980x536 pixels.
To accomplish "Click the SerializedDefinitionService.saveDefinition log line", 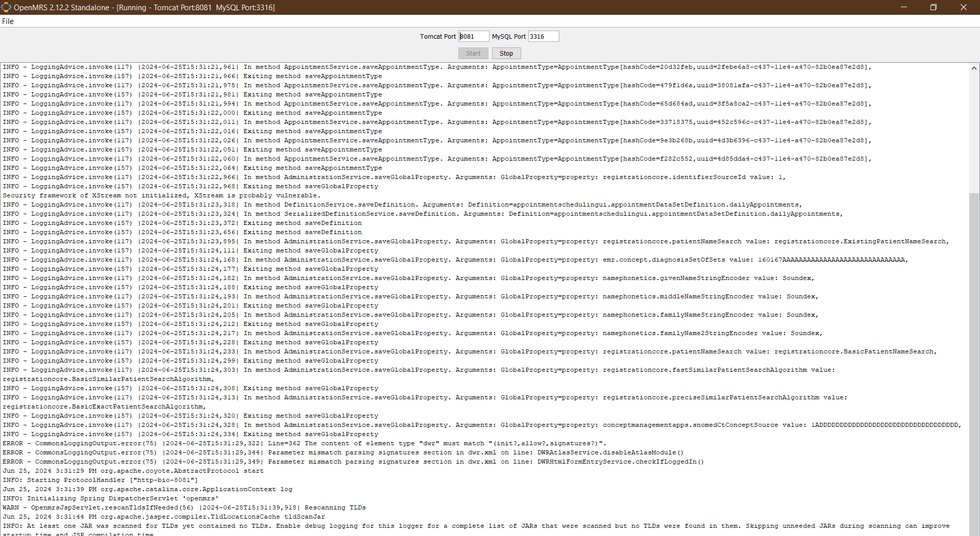I will coord(423,214).
